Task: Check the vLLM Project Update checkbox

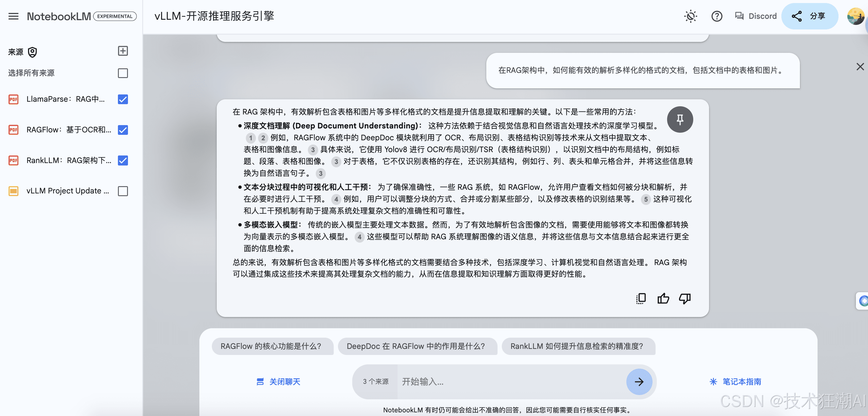Action: pyautogui.click(x=123, y=191)
